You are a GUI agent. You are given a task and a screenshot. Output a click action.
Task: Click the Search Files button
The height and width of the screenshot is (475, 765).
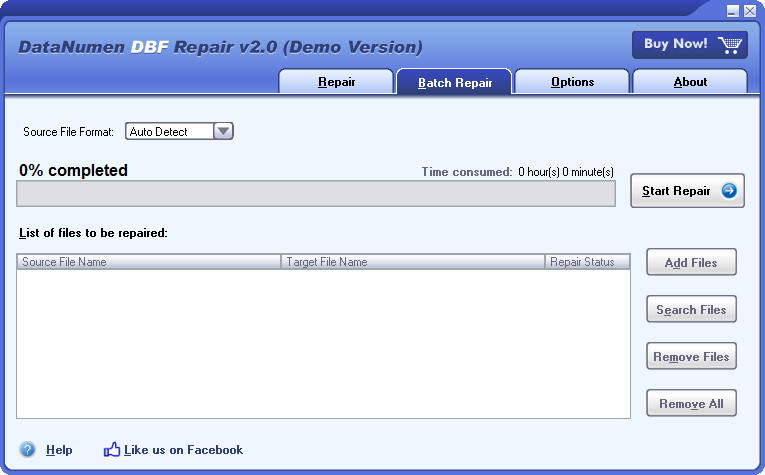pyautogui.click(x=691, y=309)
